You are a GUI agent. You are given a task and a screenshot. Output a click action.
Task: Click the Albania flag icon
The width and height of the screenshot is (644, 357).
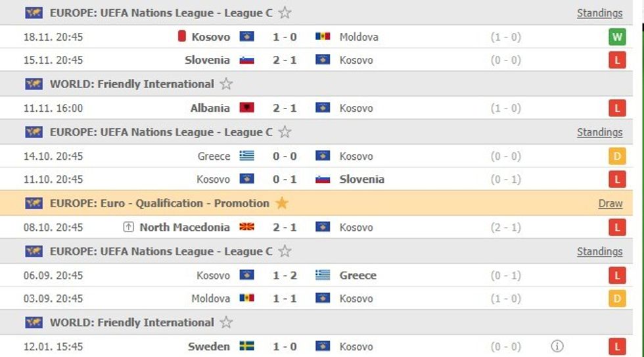pyautogui.click(x=247, y=108)
